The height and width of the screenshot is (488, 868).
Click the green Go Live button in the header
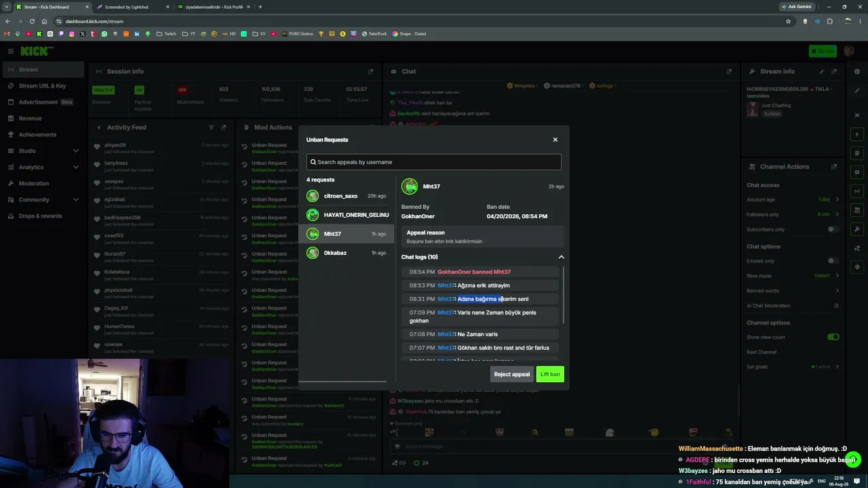823,51
